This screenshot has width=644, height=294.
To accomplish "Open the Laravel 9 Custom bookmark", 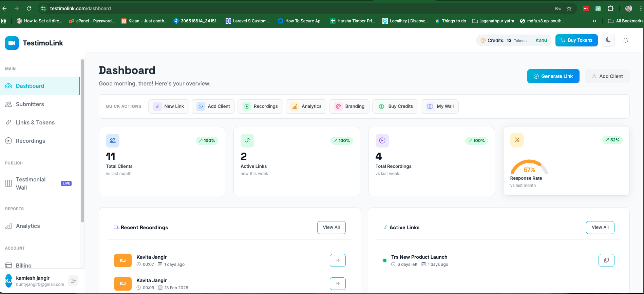I will pyautogui.click(x=248, y=21).
